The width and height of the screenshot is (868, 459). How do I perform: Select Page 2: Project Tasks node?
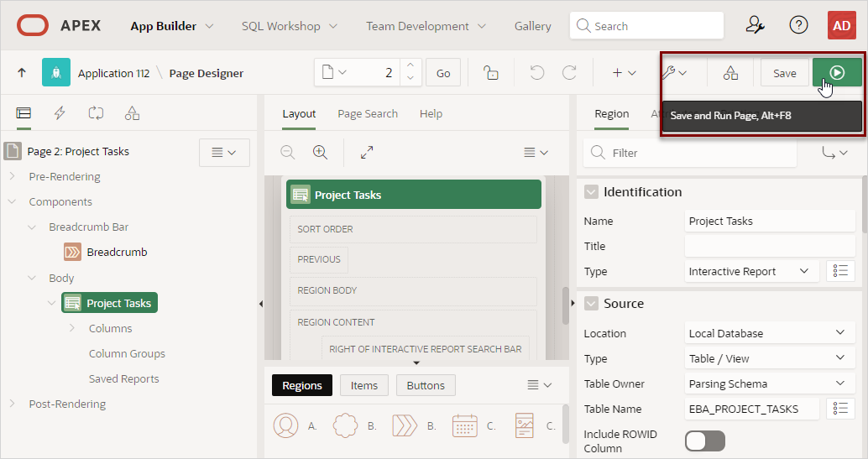[78, 151]
